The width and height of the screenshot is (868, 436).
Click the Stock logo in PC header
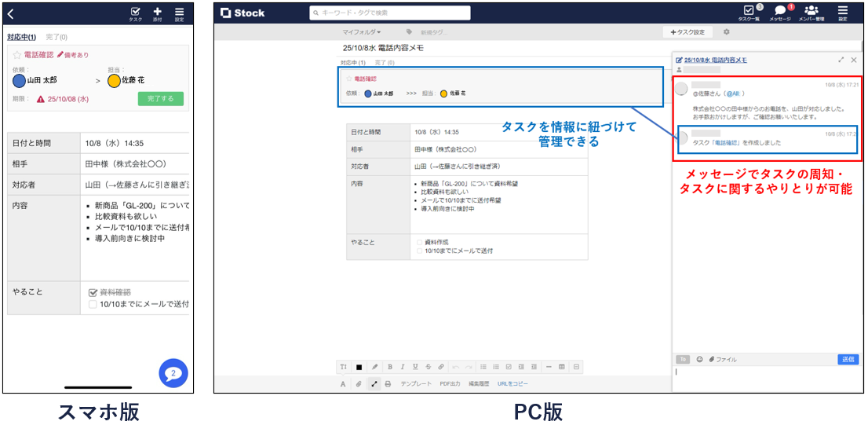(242, 13)
